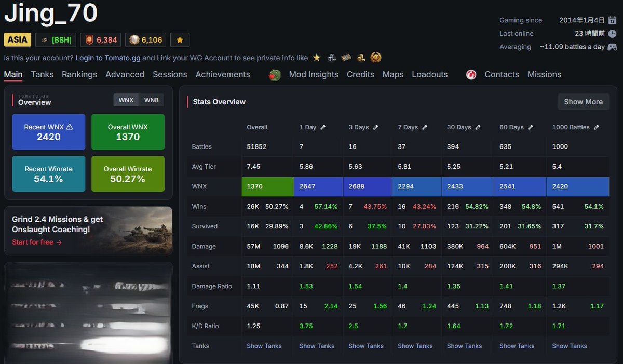623x364 pixels.
Task: Click the Stats Overview heading
Action: click(x=219, y=102)
